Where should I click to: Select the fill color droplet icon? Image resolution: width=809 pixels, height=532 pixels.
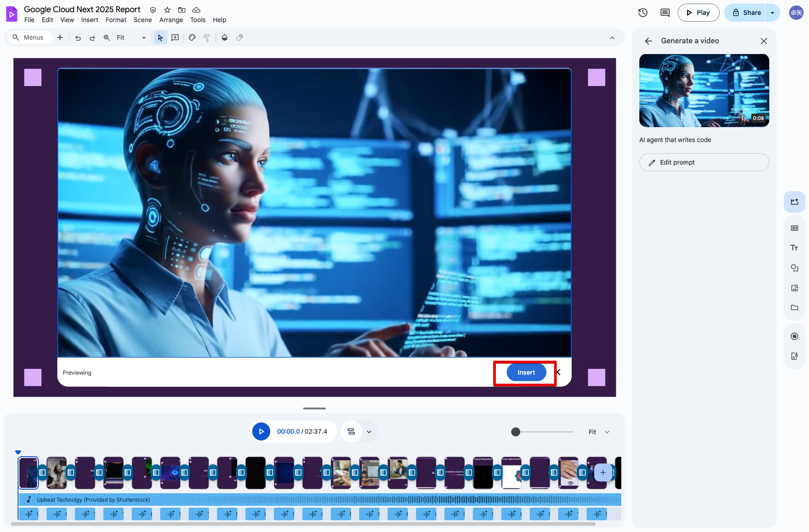click(225, 38)
